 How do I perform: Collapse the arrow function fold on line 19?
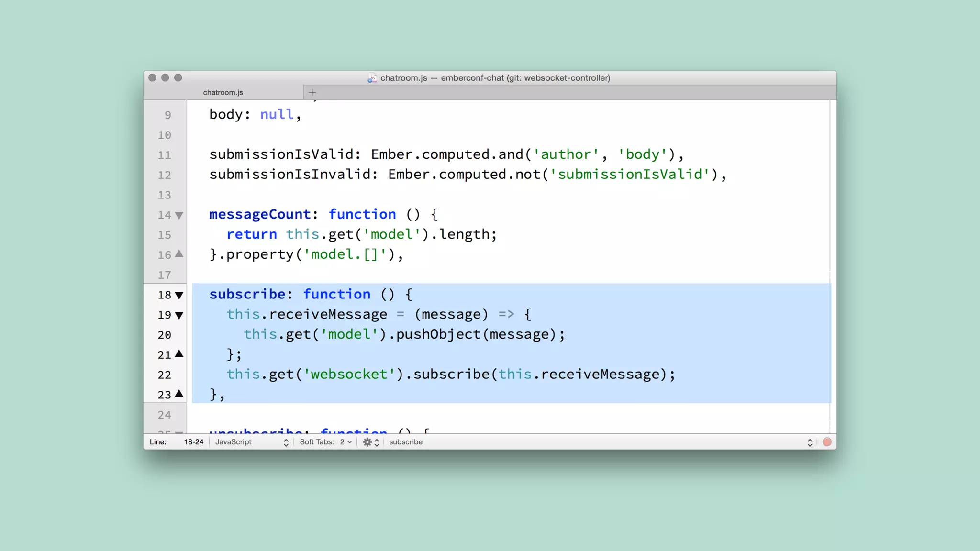tap(179, 315)
